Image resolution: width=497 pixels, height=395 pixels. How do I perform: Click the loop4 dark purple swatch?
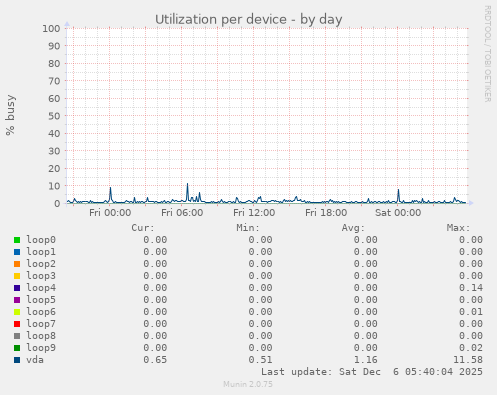[17, 288]
